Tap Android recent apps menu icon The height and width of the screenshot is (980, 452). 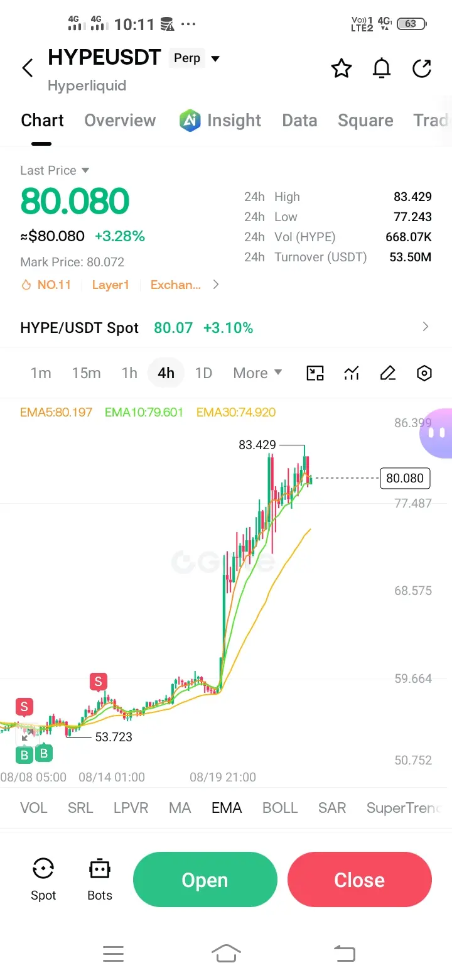click(113, 954)
